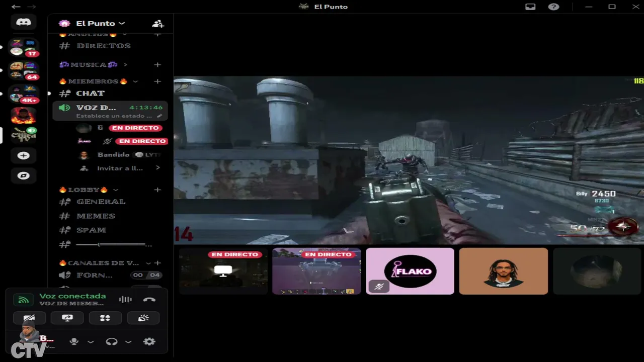
Task: Open the soundboard in voice panel
Action: pyautogui.click(x=143, y=318)
